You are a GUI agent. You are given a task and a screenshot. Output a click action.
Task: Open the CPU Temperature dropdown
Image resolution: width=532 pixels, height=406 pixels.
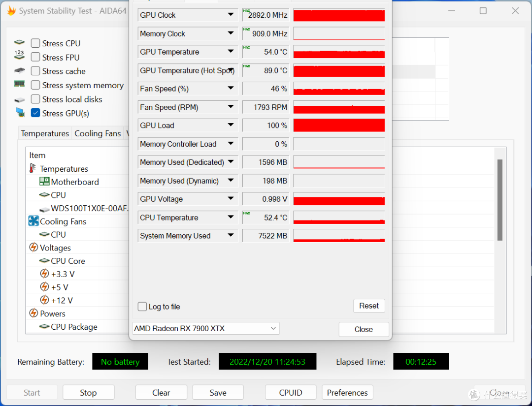tap(188, 218)
